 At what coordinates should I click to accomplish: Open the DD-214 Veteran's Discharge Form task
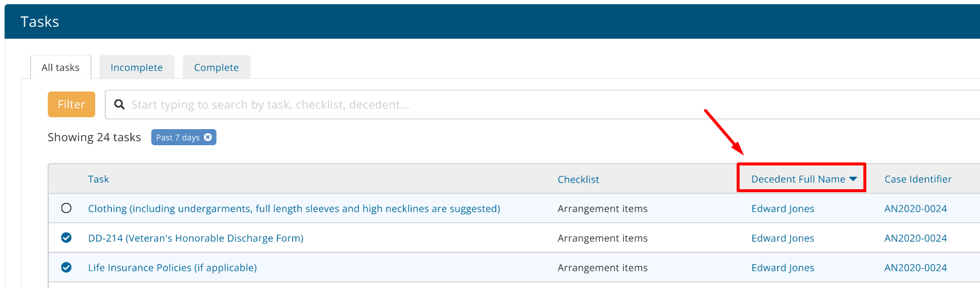coord(196,238)
